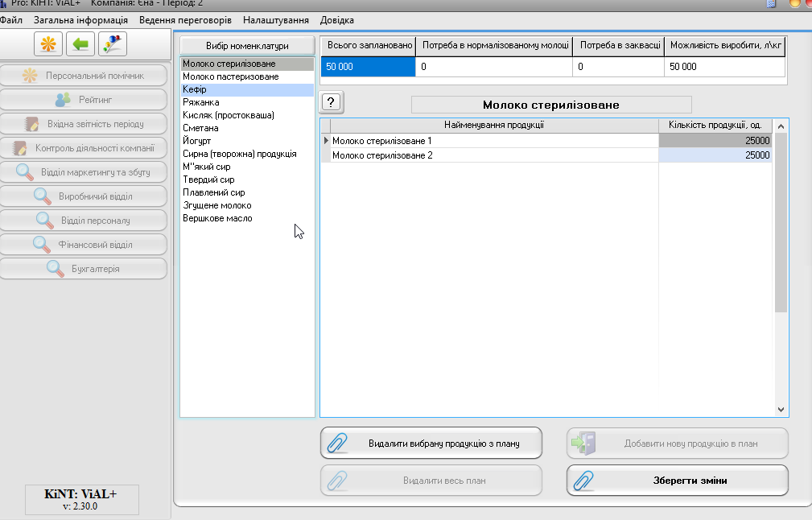
Task: Click the 50 000 Всього заплановано cell
Action: point(369,67)
